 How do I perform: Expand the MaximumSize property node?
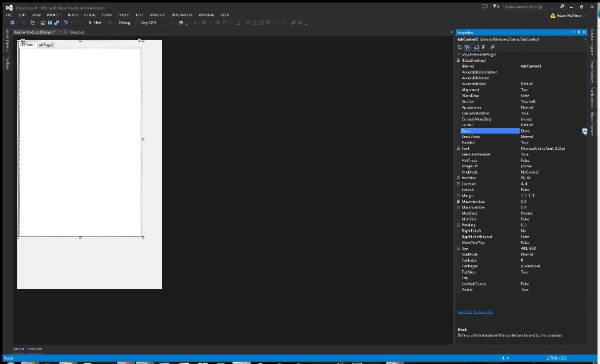pos(458,202)
